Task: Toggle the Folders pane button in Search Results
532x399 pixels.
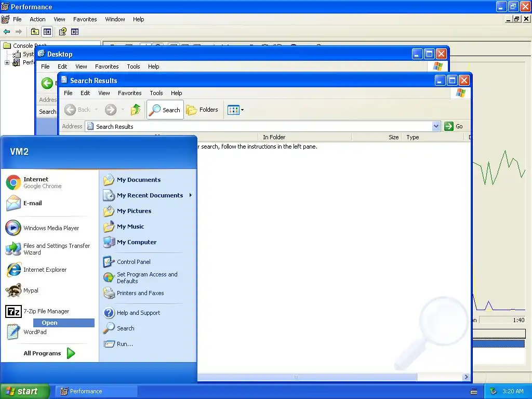Action: 202,110
